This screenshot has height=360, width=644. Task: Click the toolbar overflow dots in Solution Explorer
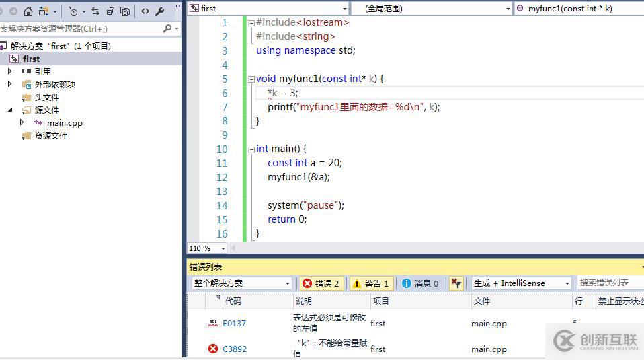pyautogui.click(x=177, y=7)
